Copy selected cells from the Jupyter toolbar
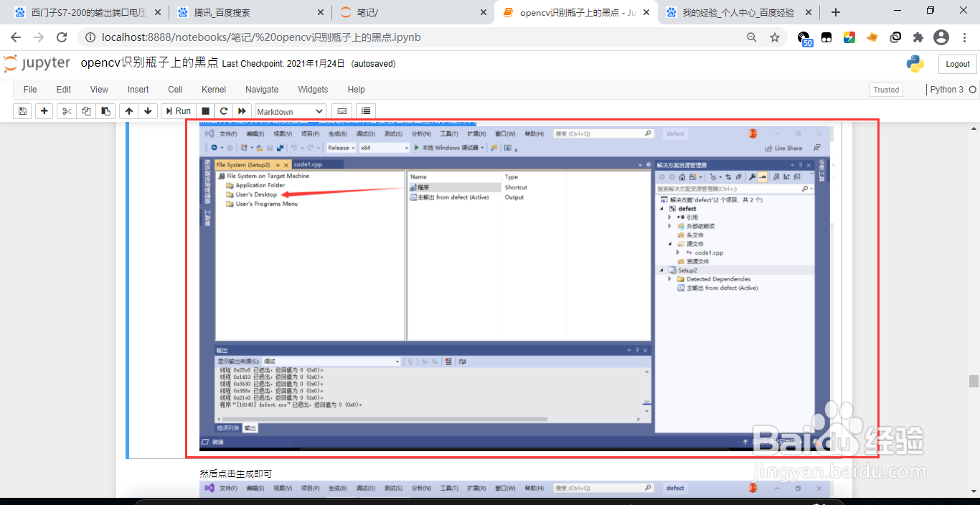Screen dimensions: 980x505 click(x=86, y=111)
